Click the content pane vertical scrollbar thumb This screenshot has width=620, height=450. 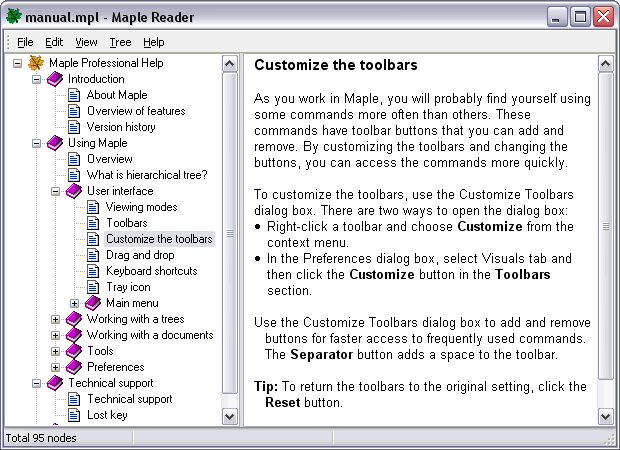[605, 226]
